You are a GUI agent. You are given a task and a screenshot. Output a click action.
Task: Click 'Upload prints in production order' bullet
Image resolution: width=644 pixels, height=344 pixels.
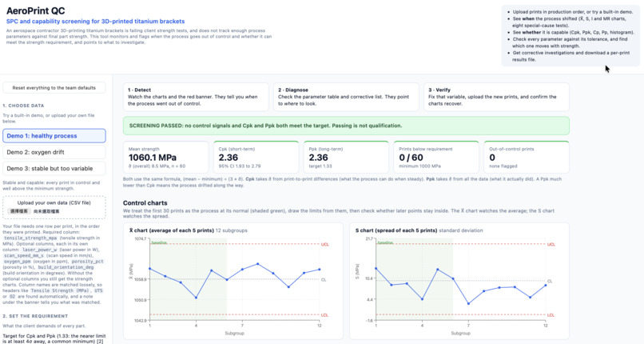[x=573, y=12]
